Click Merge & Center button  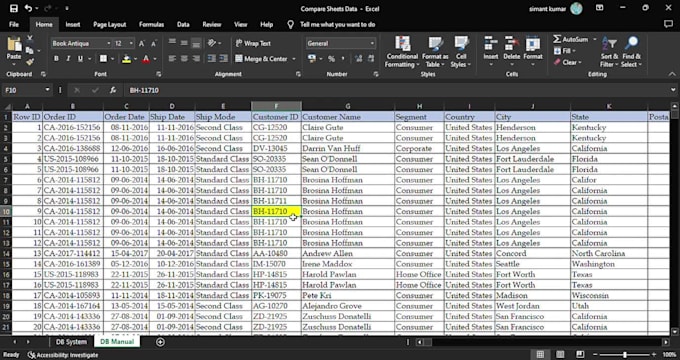(x=262, y=59)
